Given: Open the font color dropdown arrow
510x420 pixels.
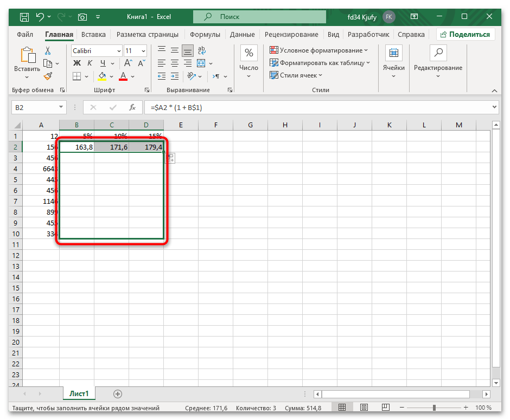Looking at the screenshot, I should click(x=133, y=76).
